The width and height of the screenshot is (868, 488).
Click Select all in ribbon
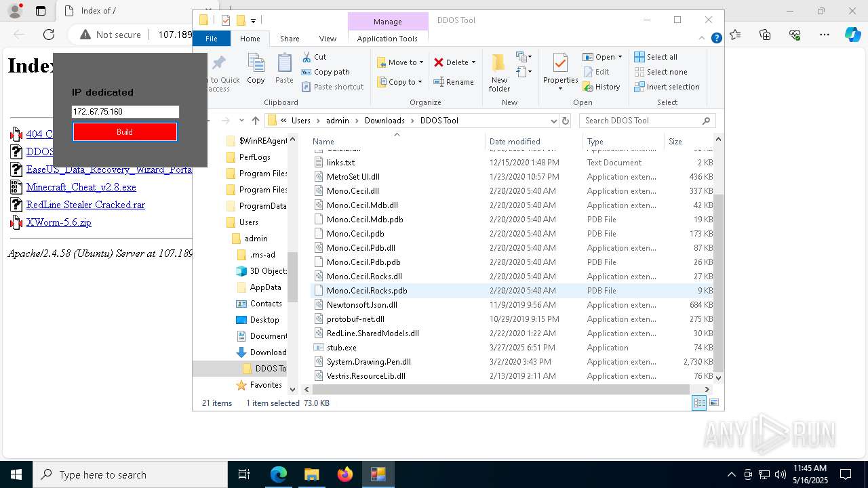coord(656,57)
